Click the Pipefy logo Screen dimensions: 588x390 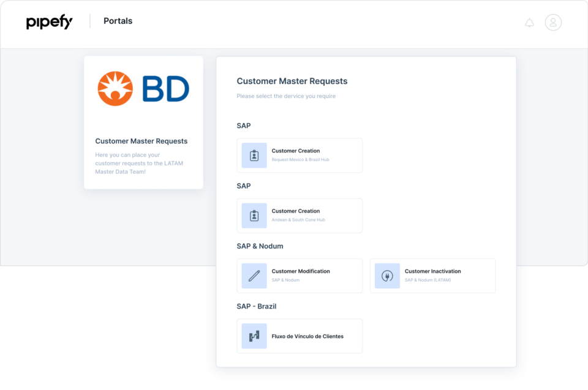click(49, 21)
